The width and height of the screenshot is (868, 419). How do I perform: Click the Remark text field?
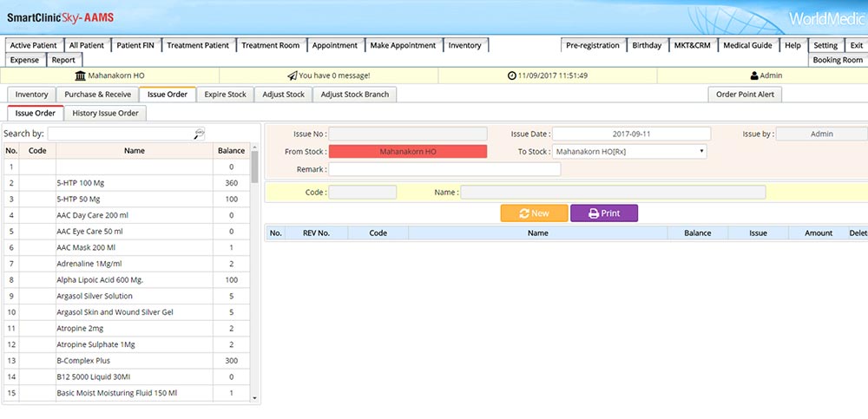444,170
